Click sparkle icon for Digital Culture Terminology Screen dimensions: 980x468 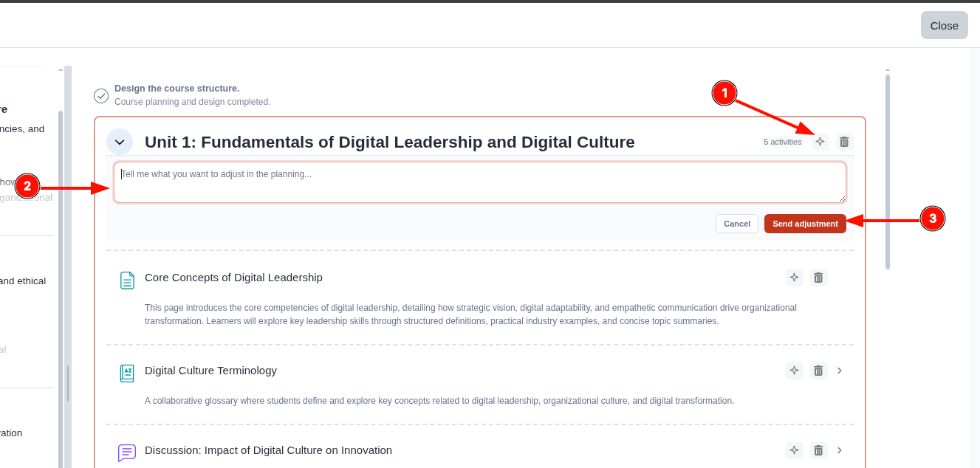795,371
